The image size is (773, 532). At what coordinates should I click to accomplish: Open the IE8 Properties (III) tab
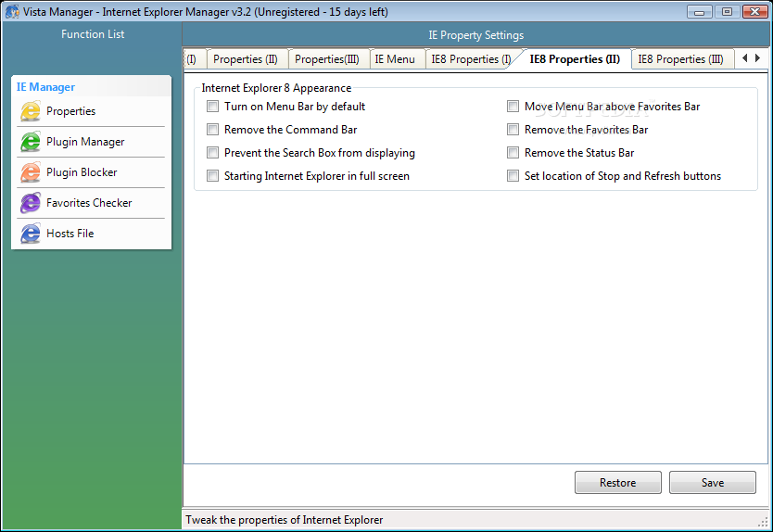(681, 59)
